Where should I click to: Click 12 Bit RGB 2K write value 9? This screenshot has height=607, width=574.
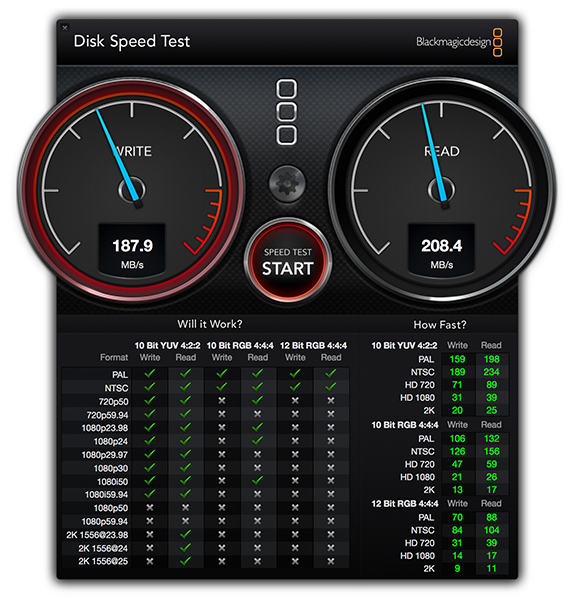point(457,569)
